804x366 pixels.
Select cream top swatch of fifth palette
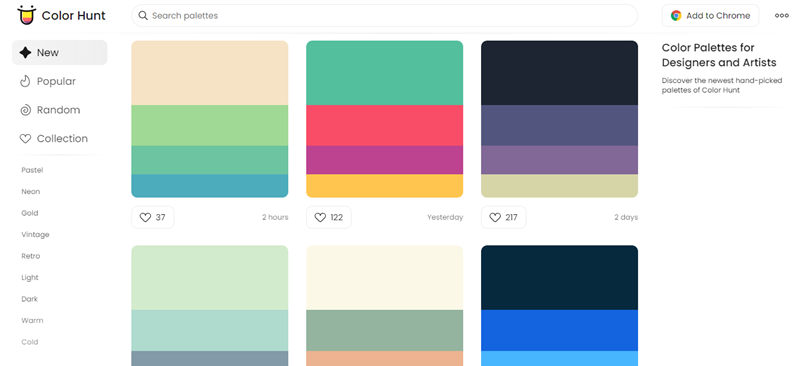pyautogui.click(x=385, y=277)
